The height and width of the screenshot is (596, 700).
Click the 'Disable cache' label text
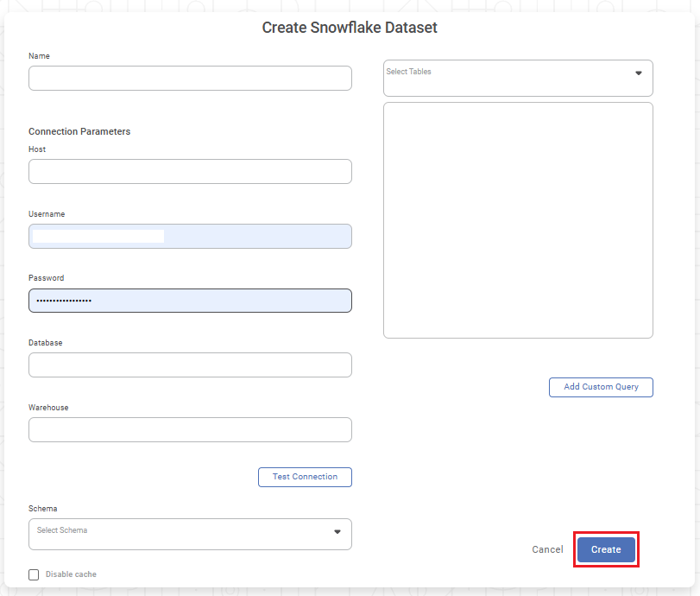[71, 574]
